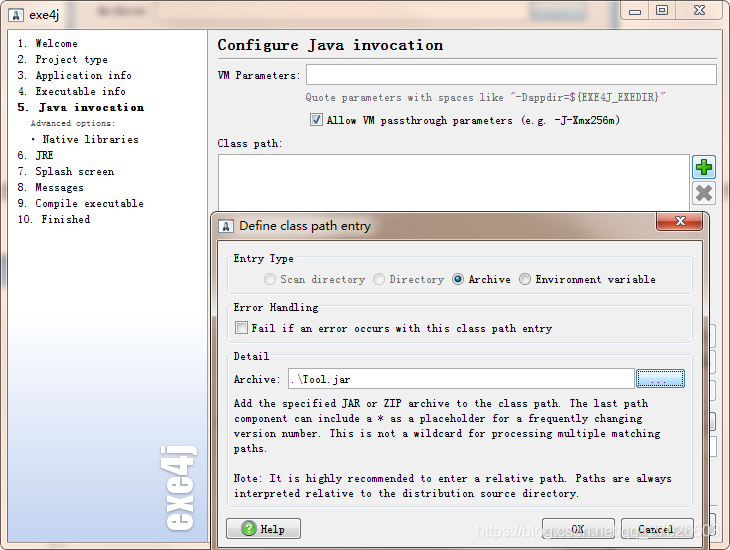
Task: Toggle Allow VM passthrough parameters checkbox
Action: pyautogui.click(x=316, y=120)
